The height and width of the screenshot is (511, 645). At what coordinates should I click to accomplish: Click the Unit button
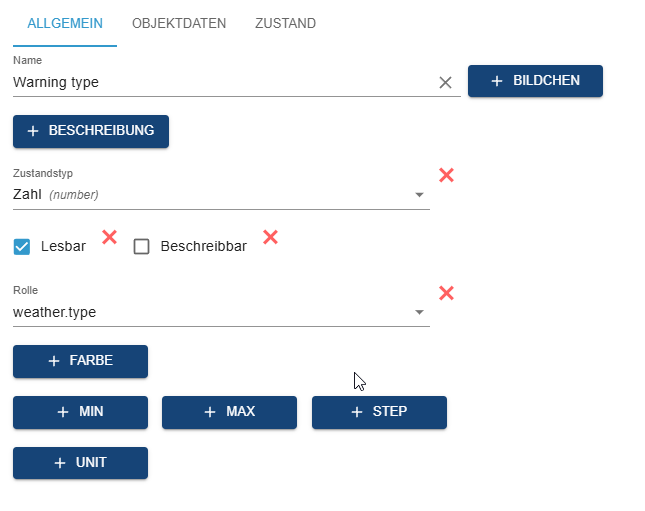(80, 463)
